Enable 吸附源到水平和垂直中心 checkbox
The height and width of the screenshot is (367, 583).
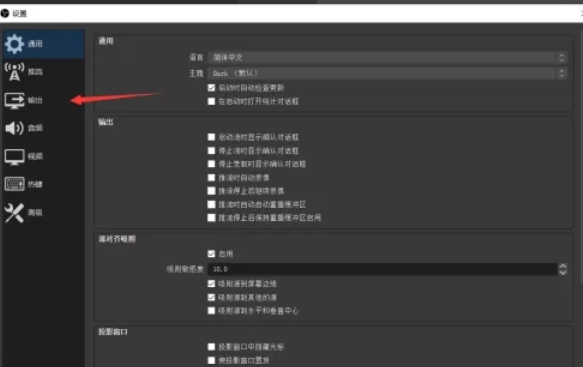pyautogui.click(x=211, y=310)
